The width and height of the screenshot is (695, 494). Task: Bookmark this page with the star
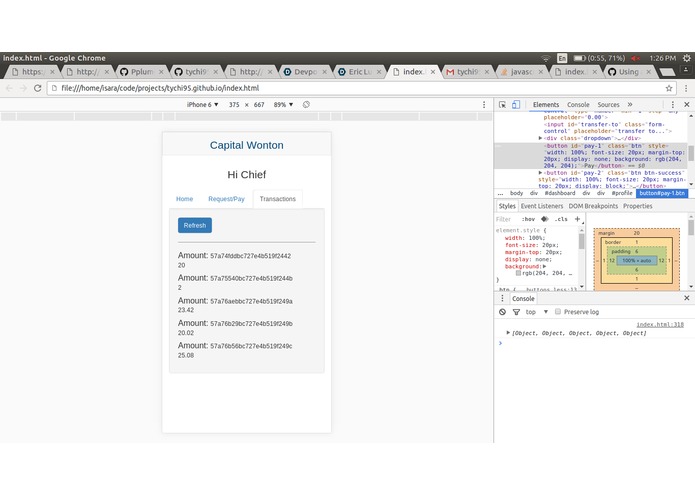[x=669, y=88]
